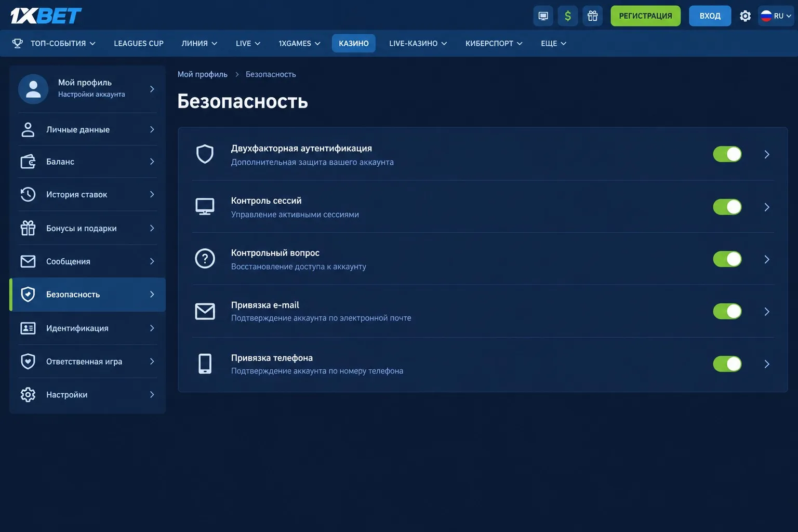Open the RU language dropdown
The width and height of the screenshot is (798, 532).
(776, 16)
